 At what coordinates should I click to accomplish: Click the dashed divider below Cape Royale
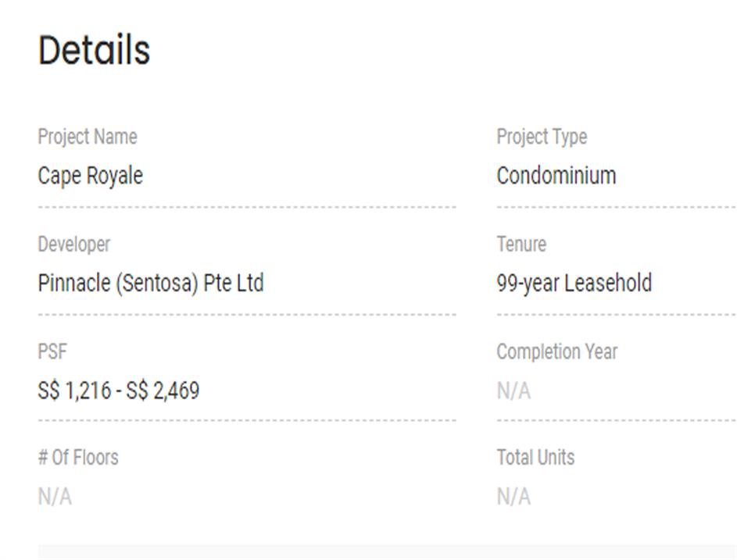(246, 208)
